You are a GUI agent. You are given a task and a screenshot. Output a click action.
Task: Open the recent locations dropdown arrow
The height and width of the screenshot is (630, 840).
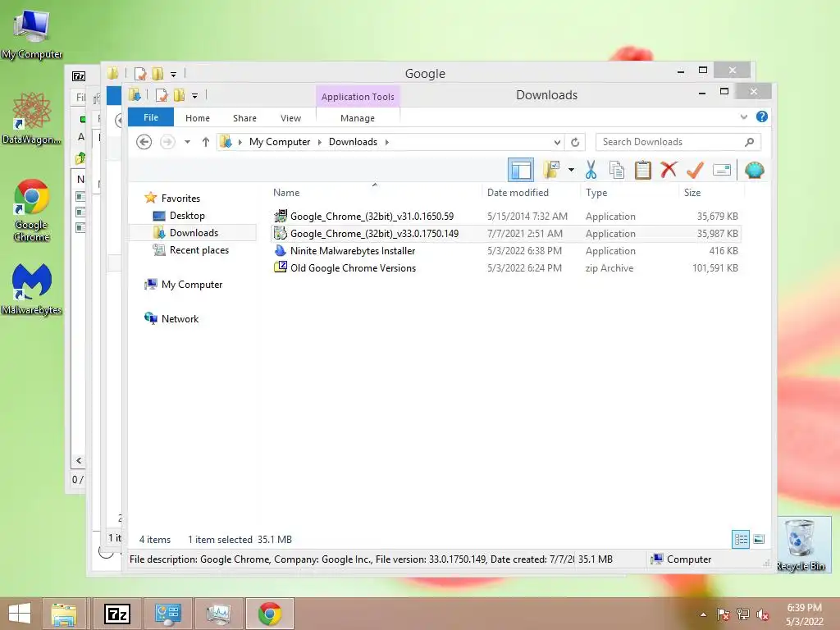(187, 142)
